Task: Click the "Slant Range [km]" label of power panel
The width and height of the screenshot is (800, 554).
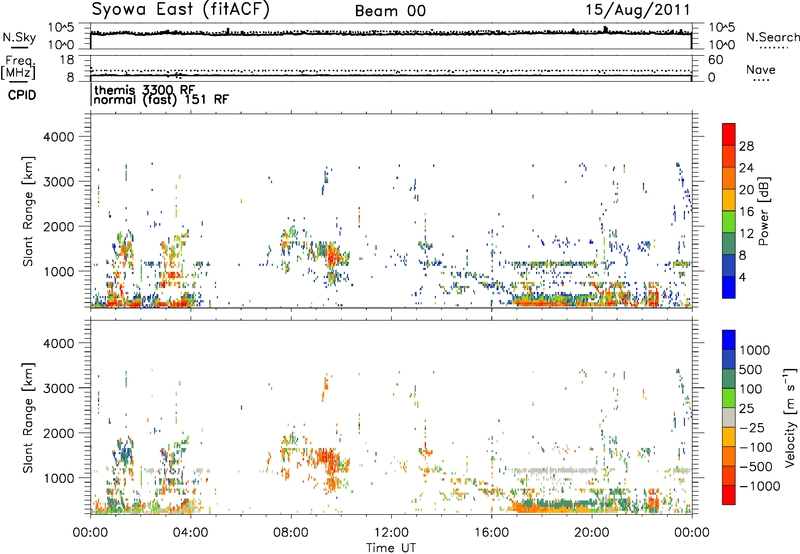Action: click(x=28, y=211)
